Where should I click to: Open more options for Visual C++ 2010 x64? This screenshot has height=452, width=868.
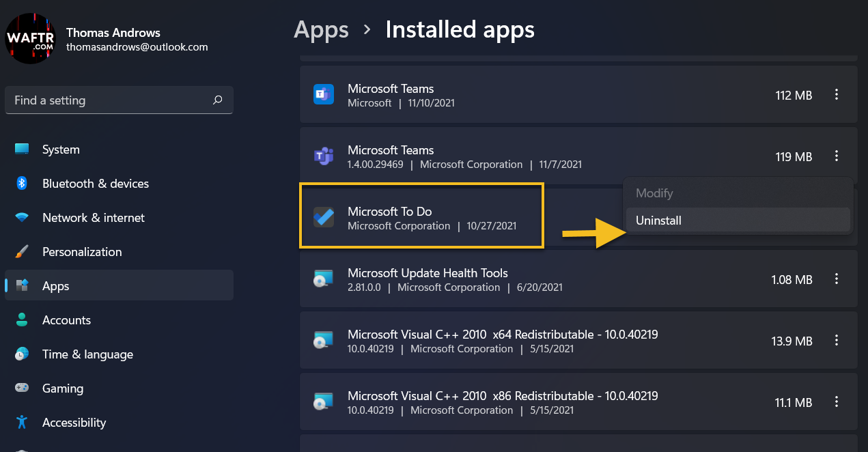tap(837, 341)
